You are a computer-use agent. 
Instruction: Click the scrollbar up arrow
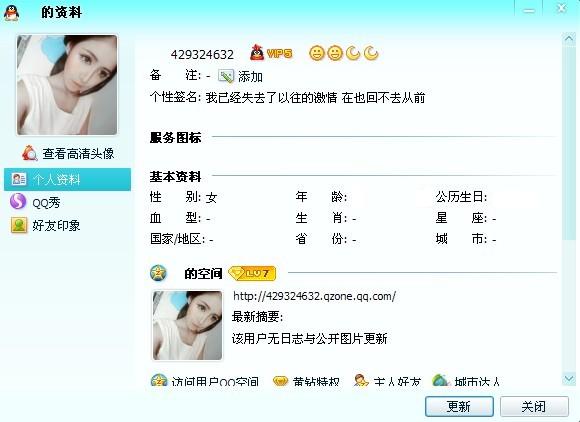(568, 38)
